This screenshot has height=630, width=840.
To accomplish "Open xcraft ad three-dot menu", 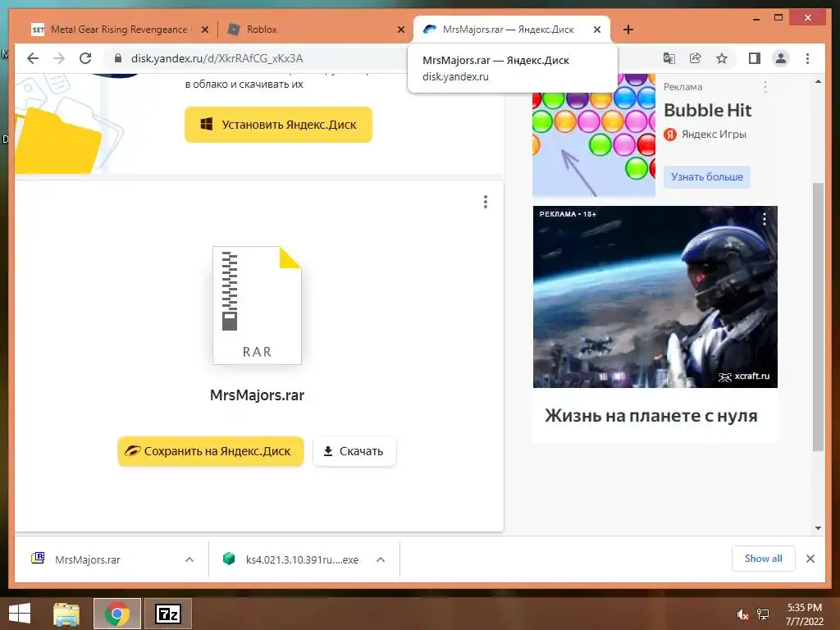I will [x=765, y=218].
